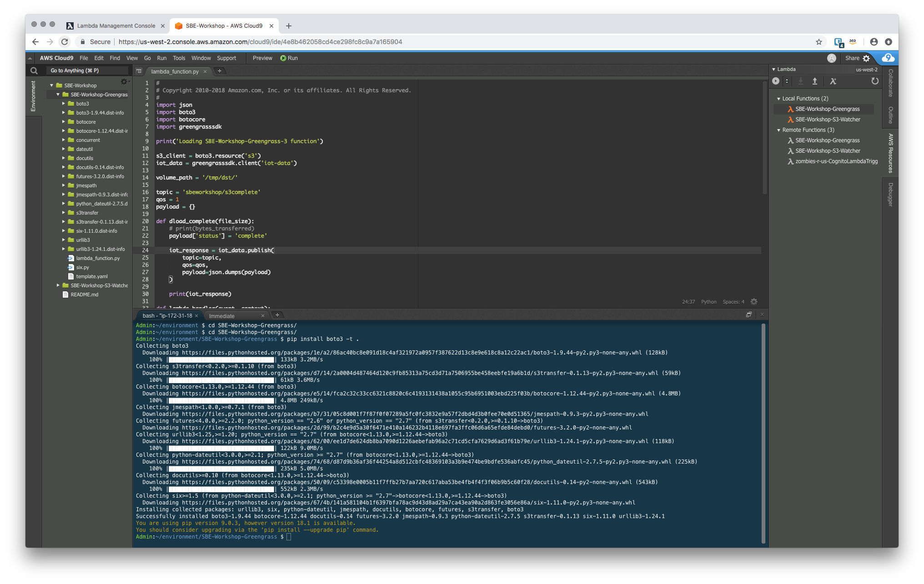Expand the boto3 folder
Screen dimensions: 924x584
[63, 104]
